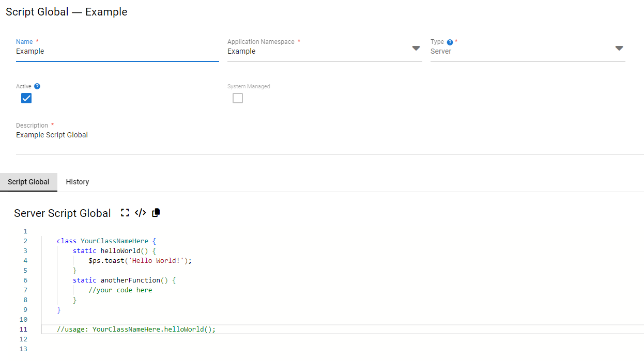Expand the script editor to fullscreen
This screenshot has width=644, height=361.
(x=125, y=212)
